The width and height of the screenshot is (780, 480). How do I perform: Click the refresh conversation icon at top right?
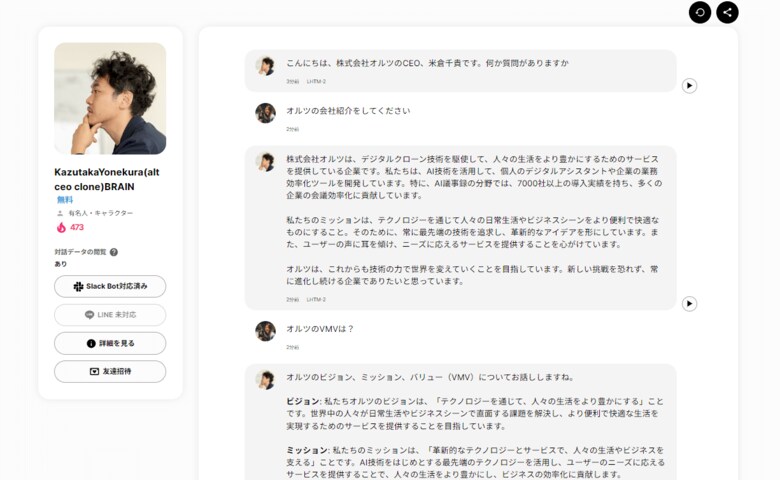pyautogui.click(x=700, y=12)
